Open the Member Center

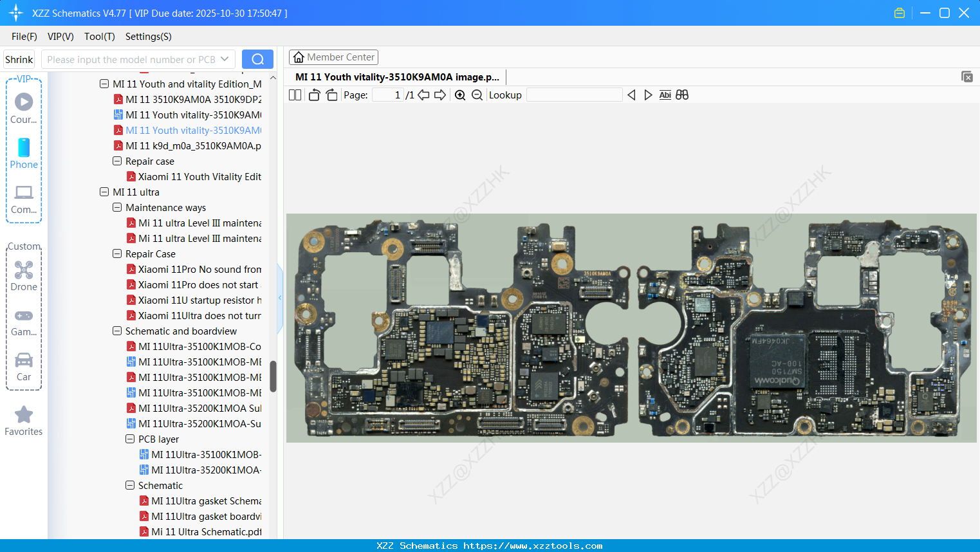pos(333,57)
